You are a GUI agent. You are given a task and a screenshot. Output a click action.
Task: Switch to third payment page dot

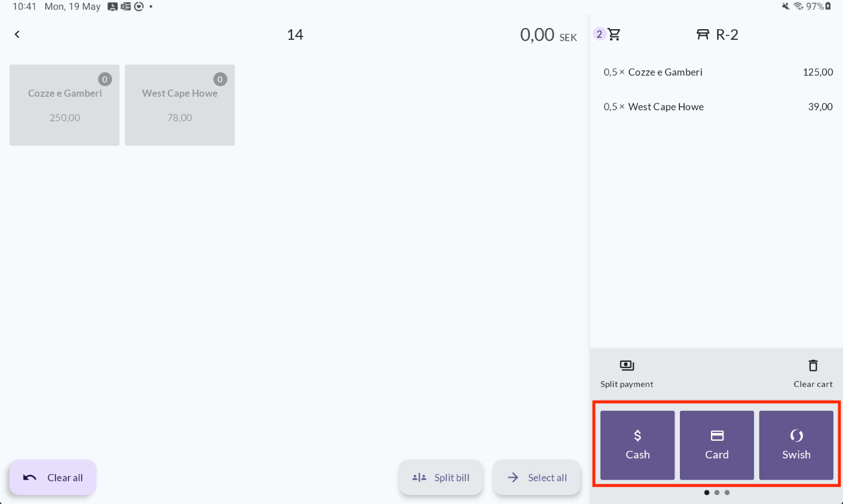727,493
